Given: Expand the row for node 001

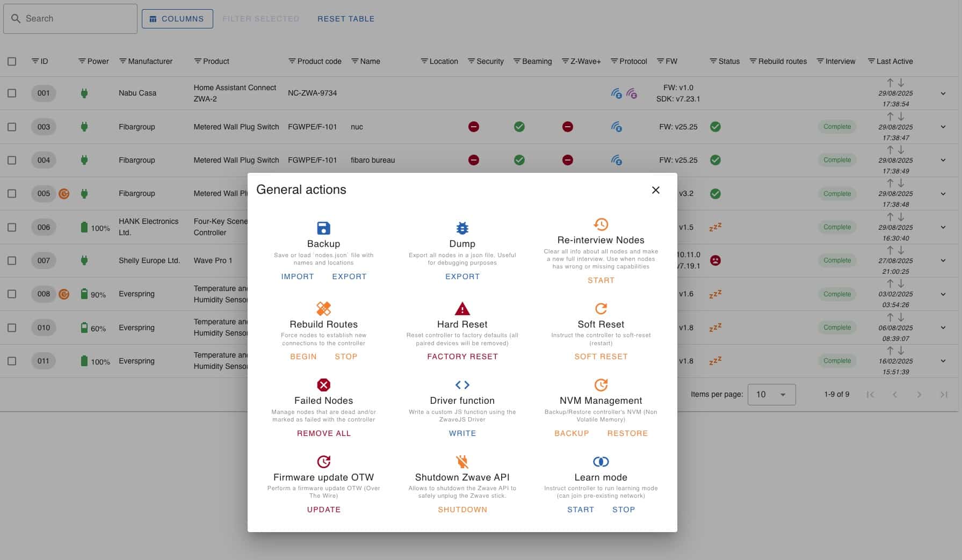Looking at the screenshot, I should point(943,93).
